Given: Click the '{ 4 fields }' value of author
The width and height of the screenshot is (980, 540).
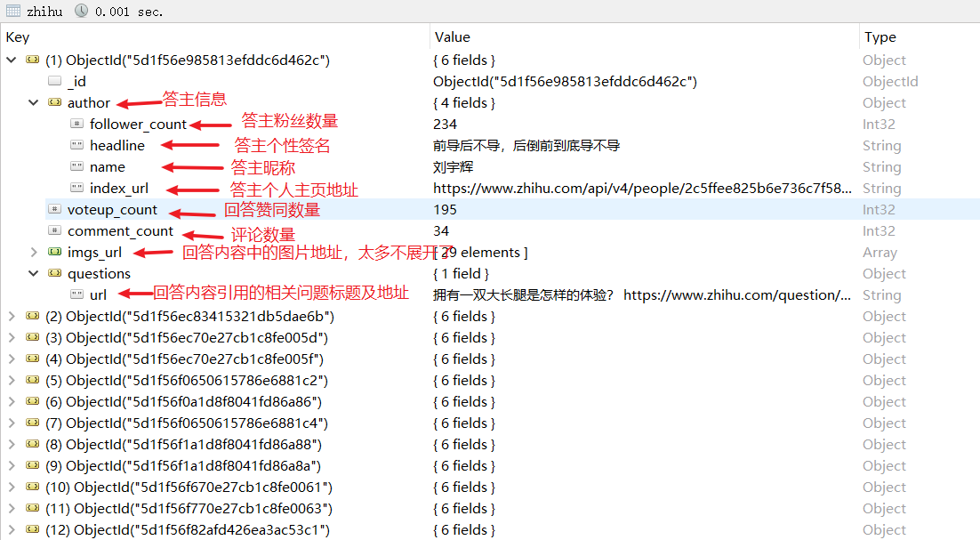Looking at the screenshot, I should 463,102.
